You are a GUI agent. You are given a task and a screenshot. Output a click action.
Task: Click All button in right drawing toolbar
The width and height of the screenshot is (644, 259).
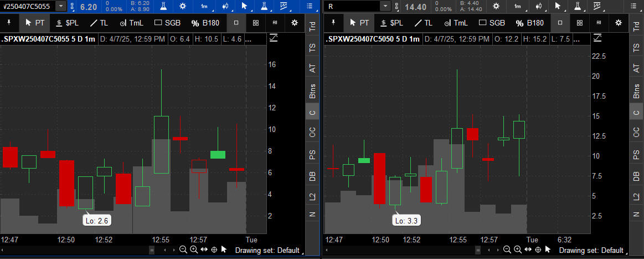tap(599, 23)
